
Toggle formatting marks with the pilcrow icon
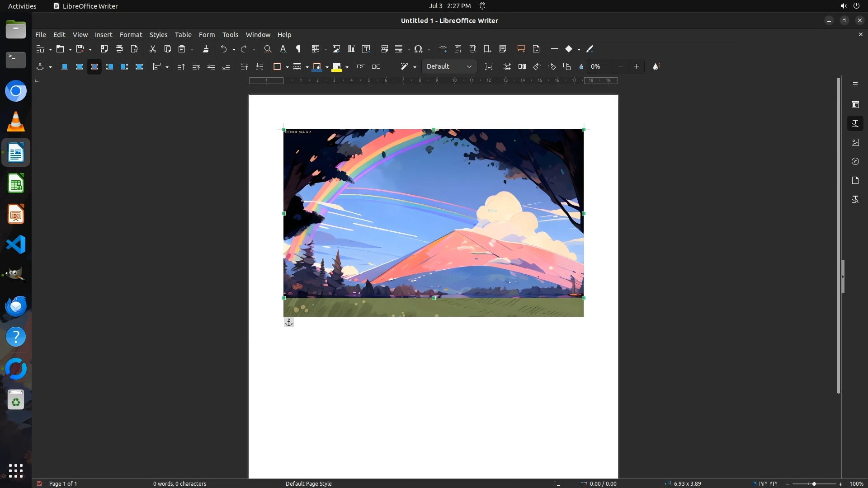[298, 49]
